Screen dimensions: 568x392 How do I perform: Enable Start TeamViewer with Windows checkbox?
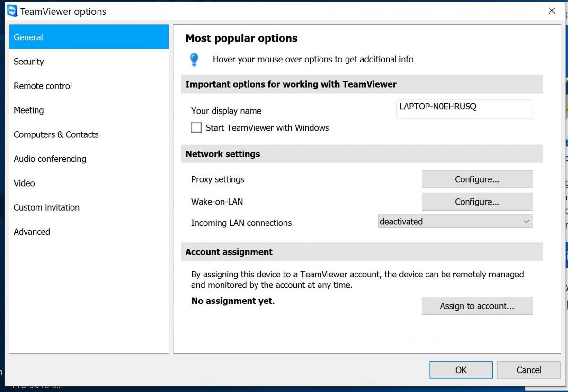(196, 128)
